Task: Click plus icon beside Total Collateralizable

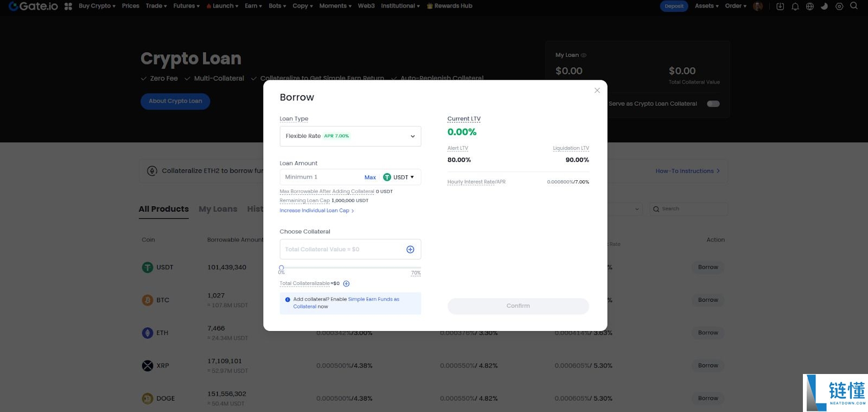Action: 346,283
